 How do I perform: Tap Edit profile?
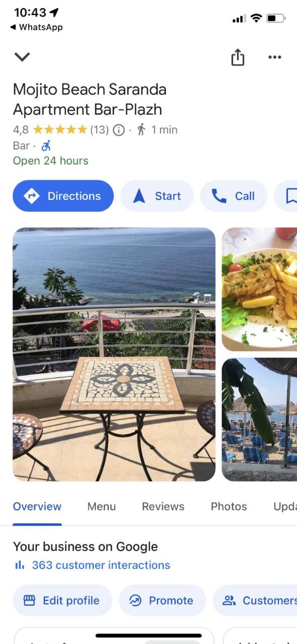[62, 600]
